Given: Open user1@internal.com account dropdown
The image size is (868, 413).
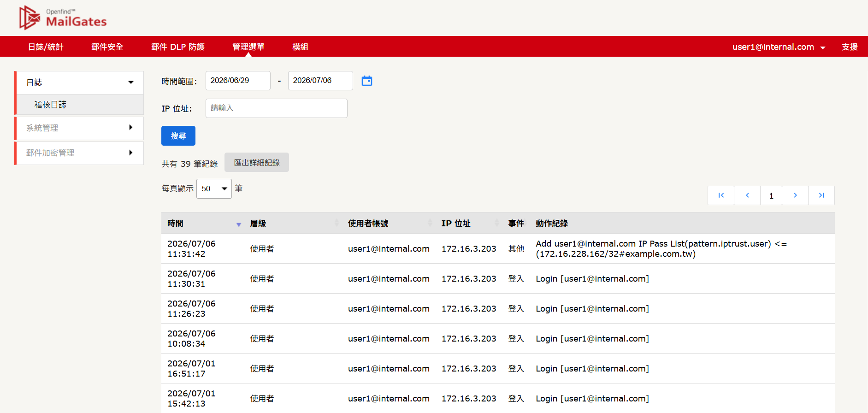Looking at the screenshot, I should (779, 47).
